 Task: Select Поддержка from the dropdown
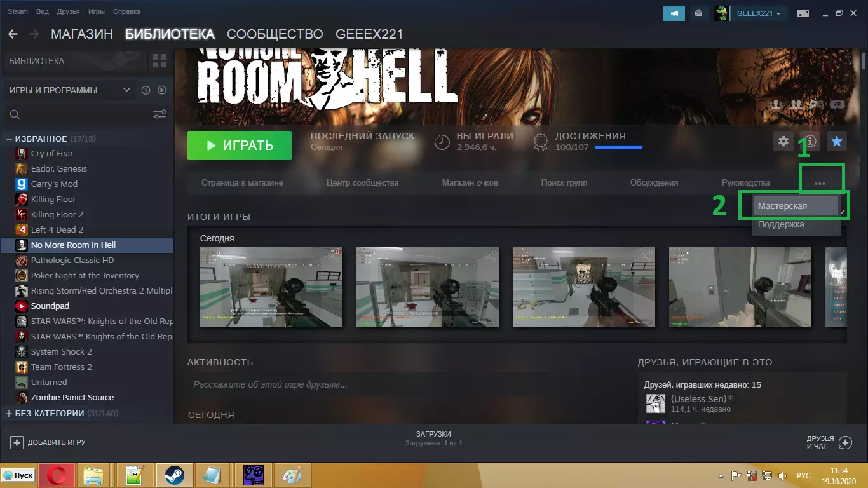(x=796, y=224)
